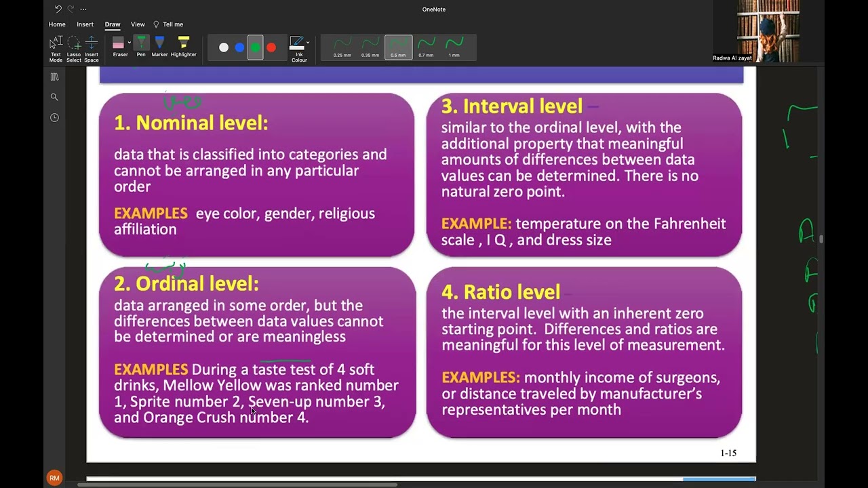Click 'EXAMPLES' label in Nominal box
868x488 pixels.
pyautogui.click(x=151, y=213)
